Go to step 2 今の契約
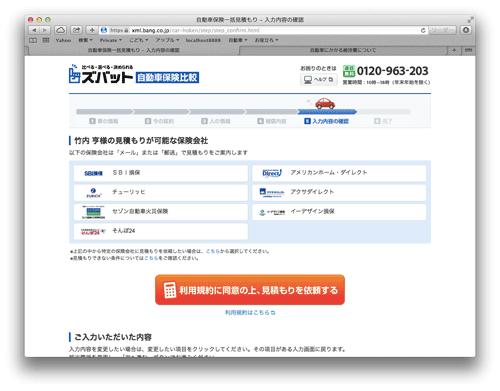 [159, 121]
